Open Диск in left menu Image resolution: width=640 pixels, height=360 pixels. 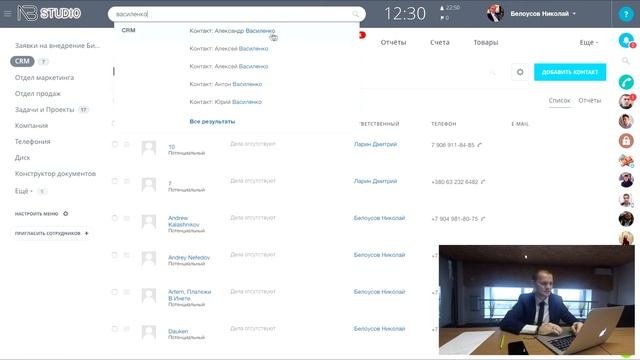[22, 157]
